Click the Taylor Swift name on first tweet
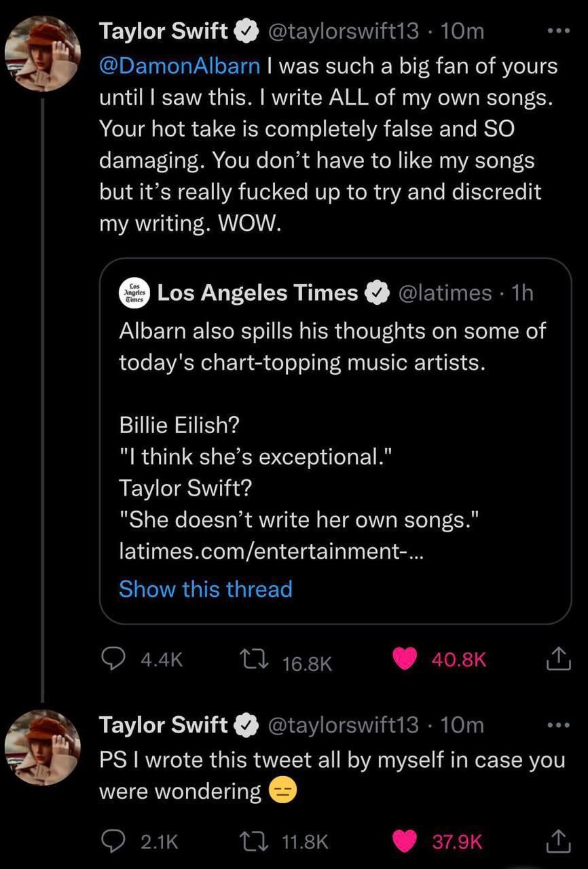The width and height of the screenshot is (588, 869). pyautogui.click(x=164, y=31)
